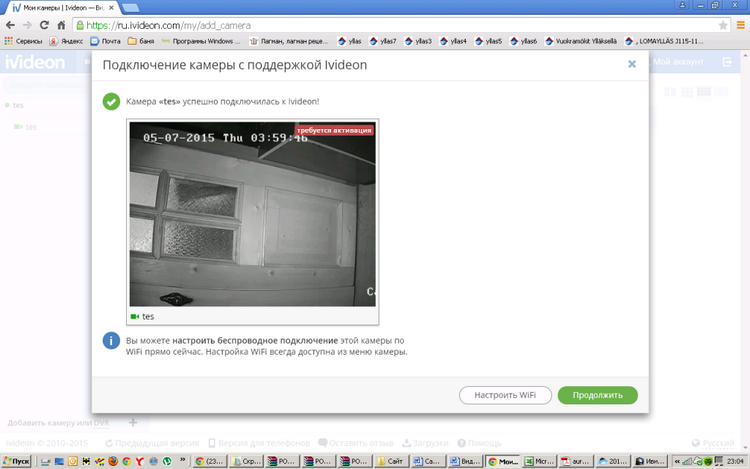Click the Chrome user profile icon
This screenshot has width=750, height=469.
(682, 5)
